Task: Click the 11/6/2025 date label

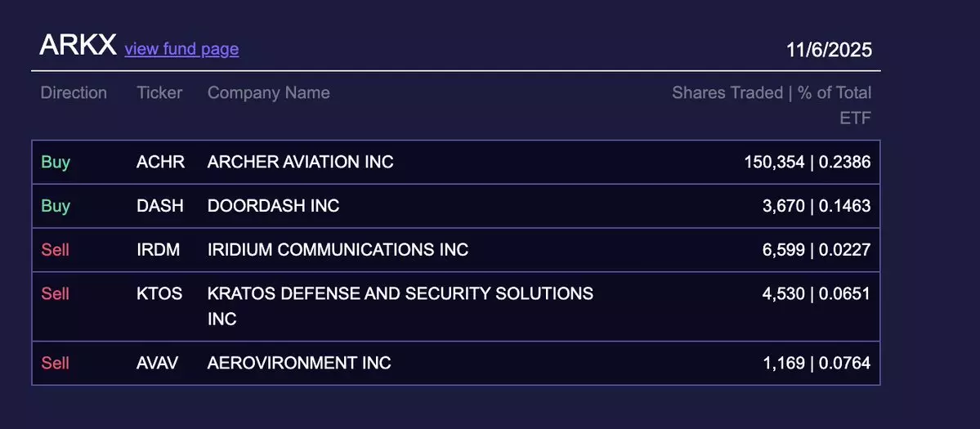Action: [829, 50]
